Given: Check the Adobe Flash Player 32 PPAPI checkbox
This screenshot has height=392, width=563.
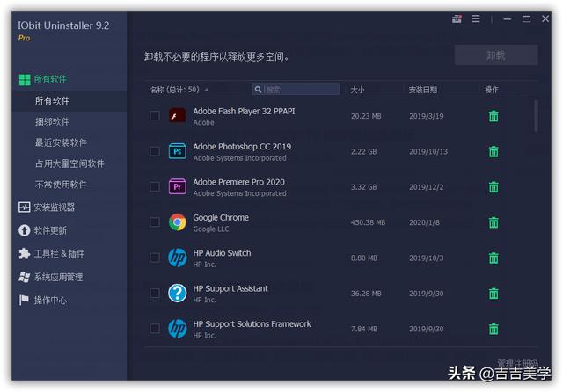Looking at the screenshot, I should coord(155,116).
